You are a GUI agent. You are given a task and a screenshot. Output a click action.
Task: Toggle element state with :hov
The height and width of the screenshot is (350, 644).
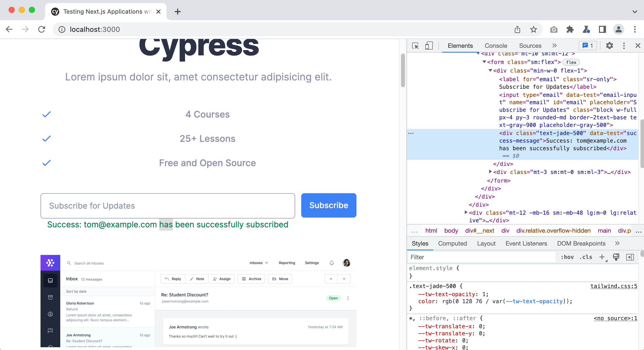point(568,257)
